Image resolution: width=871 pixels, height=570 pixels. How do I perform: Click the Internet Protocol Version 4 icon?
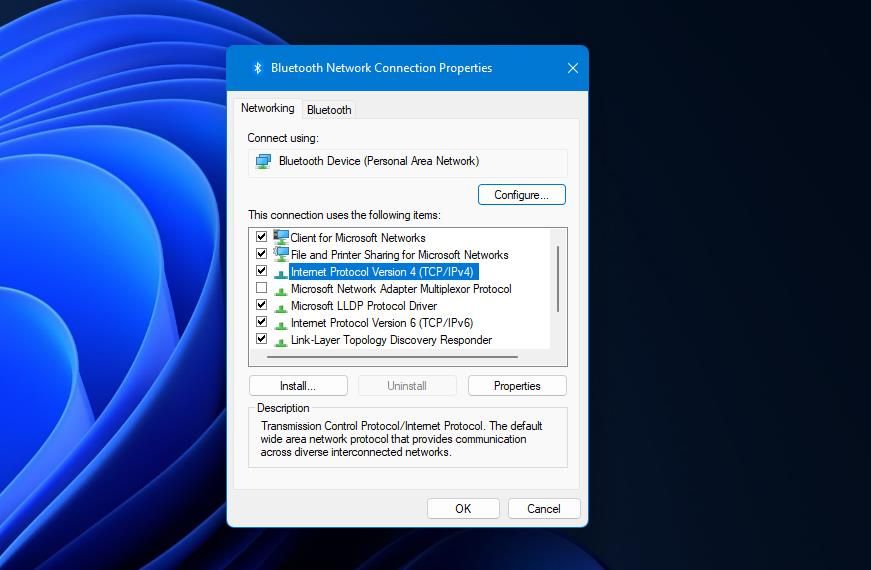tap(281, 273)
